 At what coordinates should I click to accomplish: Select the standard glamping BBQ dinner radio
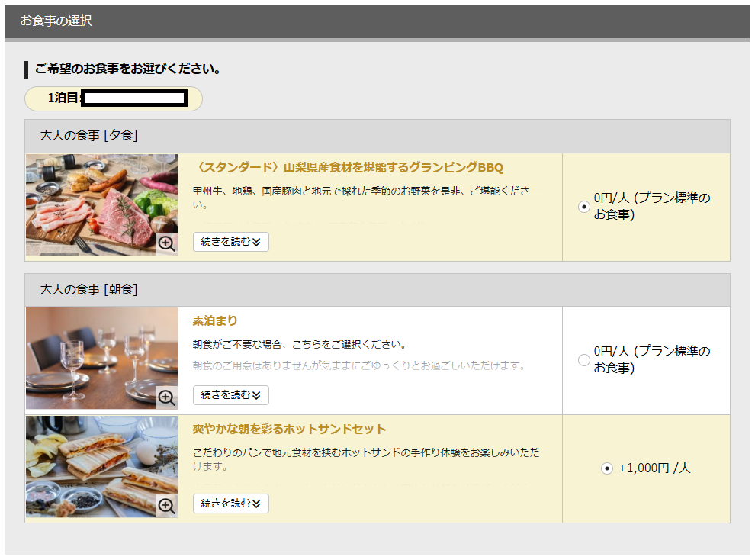(x=584, y=207)
